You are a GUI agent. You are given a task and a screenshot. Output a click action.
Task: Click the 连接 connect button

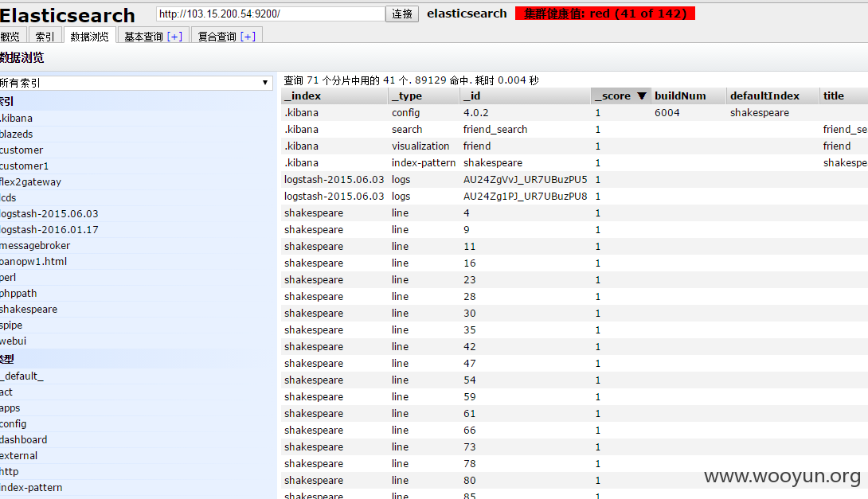[x=402, y=14]
